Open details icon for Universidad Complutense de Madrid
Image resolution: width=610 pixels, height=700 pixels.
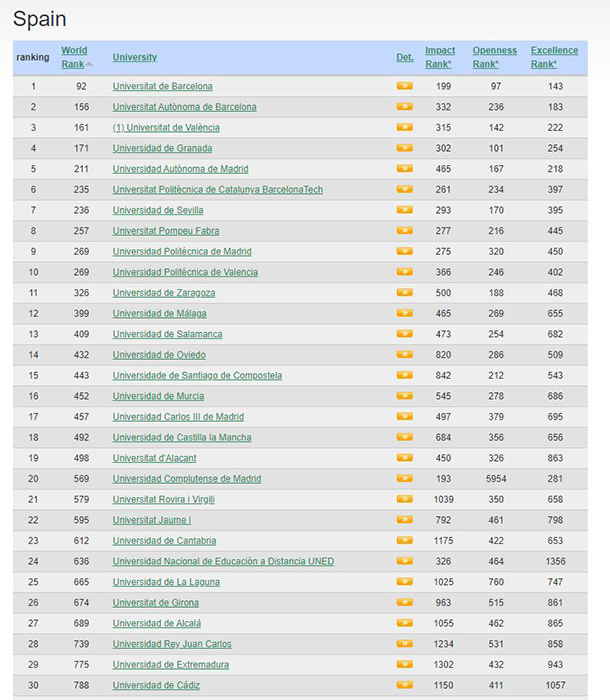click(404, 479)
